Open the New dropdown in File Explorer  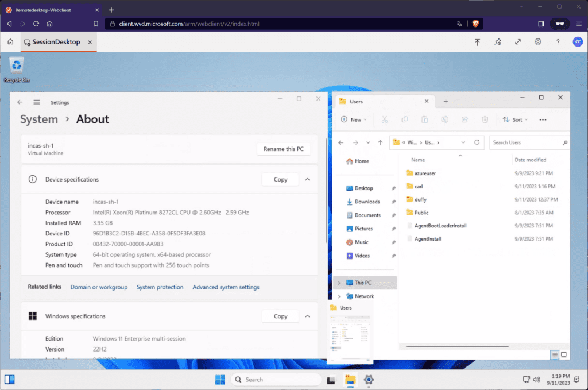[354, 119]
